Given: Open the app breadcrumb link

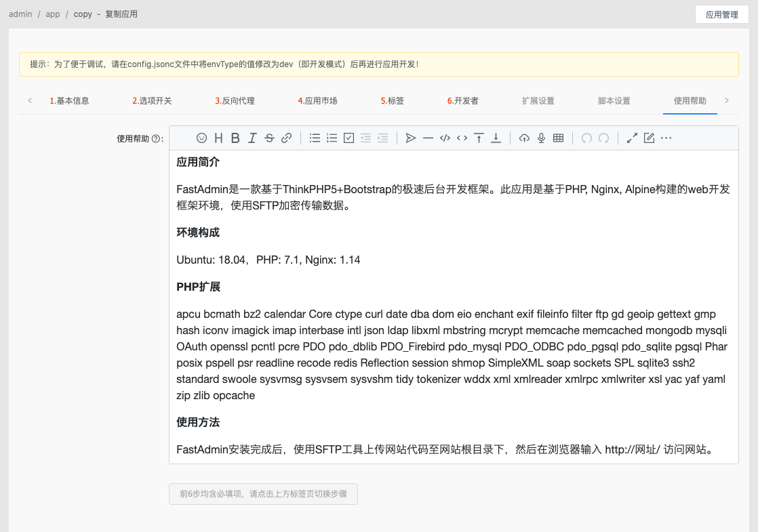Looking at the screenshot, I should click(x=52, y=14).
